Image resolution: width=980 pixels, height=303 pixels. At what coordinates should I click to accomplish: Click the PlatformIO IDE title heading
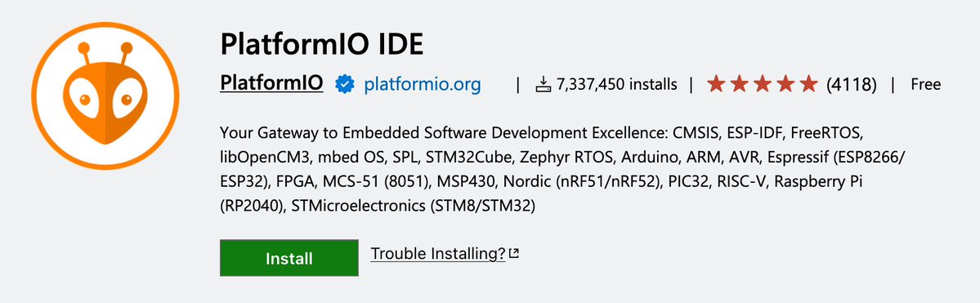tap(321, 44)
